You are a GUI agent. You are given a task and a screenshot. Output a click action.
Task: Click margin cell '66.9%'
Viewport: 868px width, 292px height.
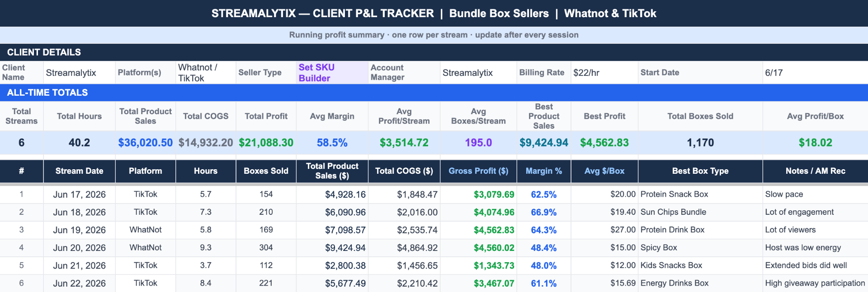pyautogui.click(x=544, y=212)
